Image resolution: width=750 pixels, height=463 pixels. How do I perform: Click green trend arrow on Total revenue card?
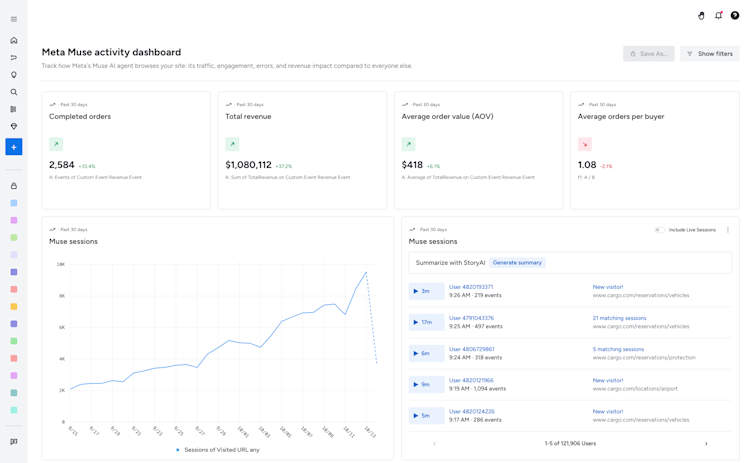point(232,144)
